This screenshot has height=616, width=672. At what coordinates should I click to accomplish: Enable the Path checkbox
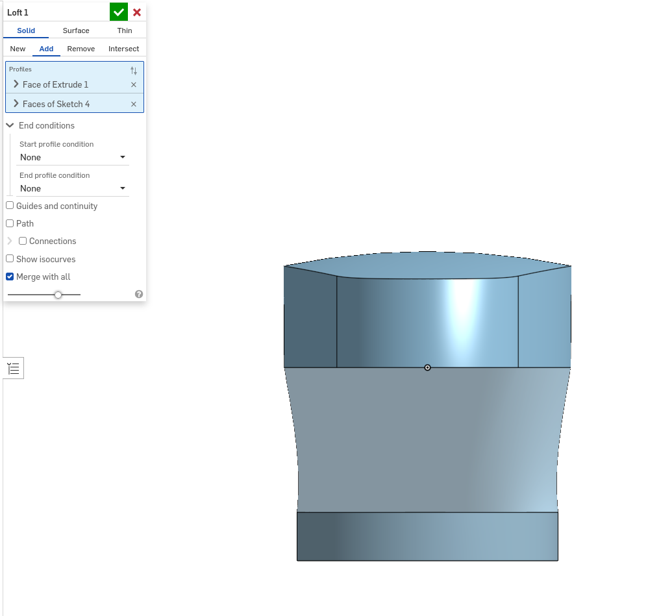[x=10, y=223]
